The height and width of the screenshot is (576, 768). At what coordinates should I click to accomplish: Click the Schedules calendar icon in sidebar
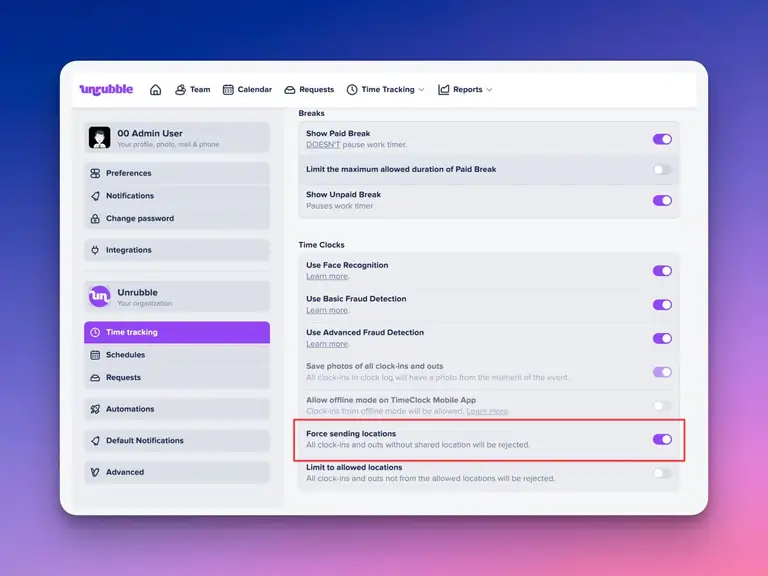coord(95,355)
